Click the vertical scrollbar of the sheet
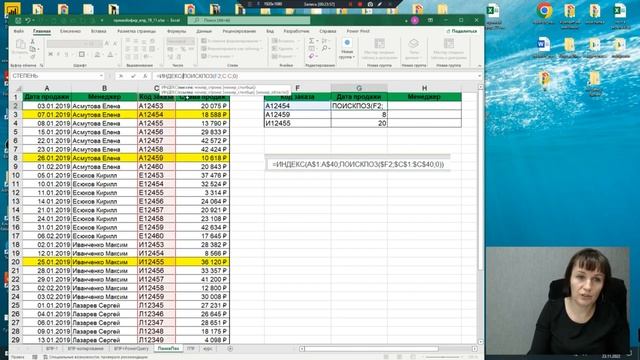Screen dimensions: 640x360 click(x=480, y=214)
